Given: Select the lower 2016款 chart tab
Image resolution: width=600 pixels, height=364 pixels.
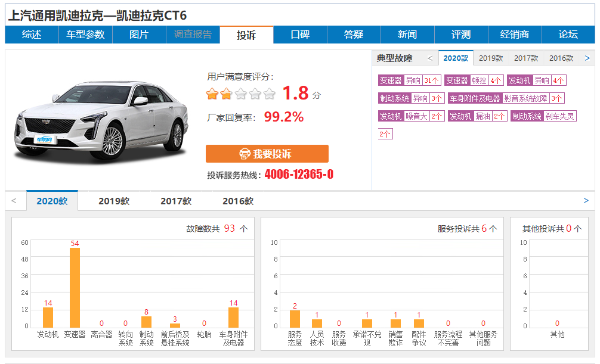Looking at the screenshot, I should point(238,201).
